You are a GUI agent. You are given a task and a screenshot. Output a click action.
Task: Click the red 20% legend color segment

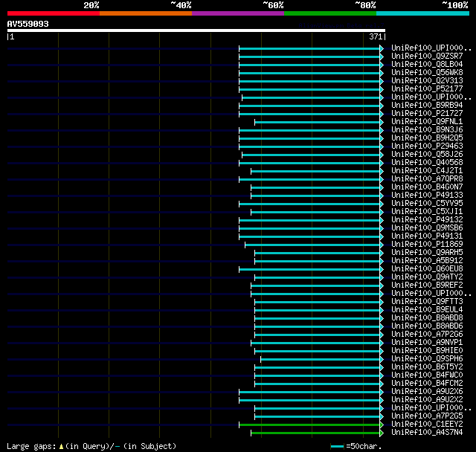coord(54,13)
